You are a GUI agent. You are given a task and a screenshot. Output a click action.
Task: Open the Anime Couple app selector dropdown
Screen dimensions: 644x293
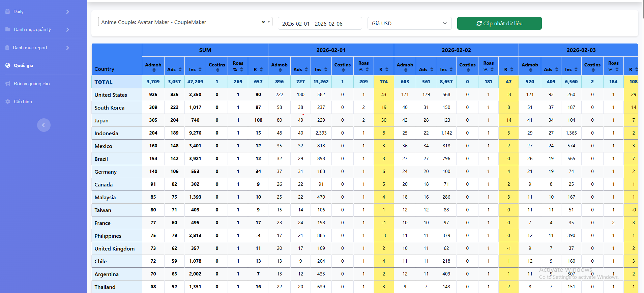click(x=182, y=22)
